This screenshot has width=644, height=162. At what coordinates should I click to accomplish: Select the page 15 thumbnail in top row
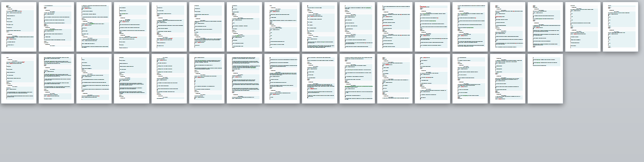click(545, 27)
